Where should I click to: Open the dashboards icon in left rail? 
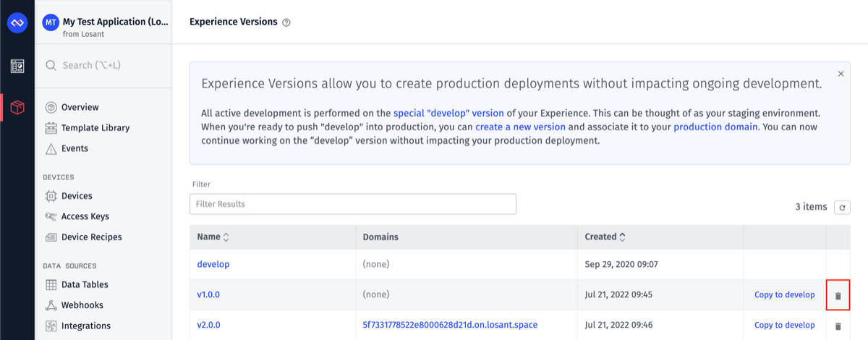tap(17, 67)
